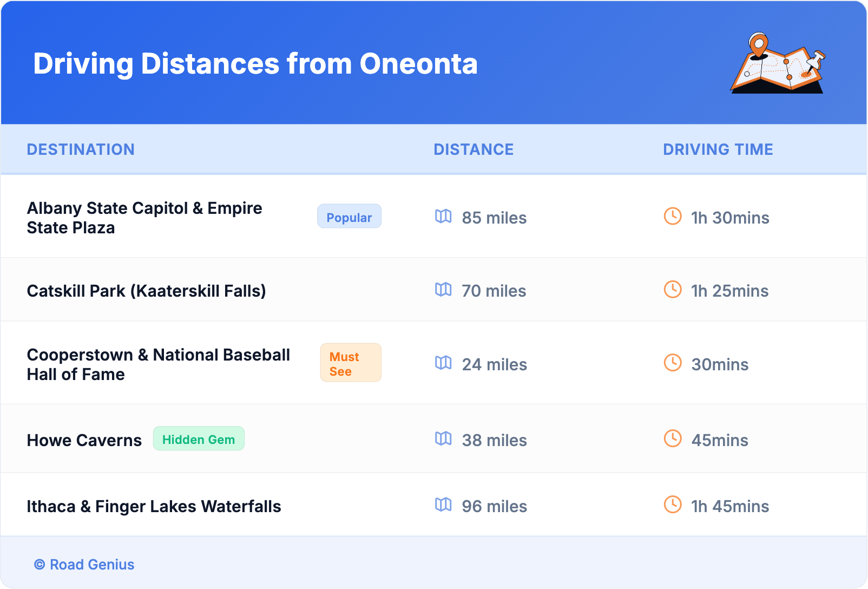Click the clock icon in Howe Caverns row

[x=673, y=439]
